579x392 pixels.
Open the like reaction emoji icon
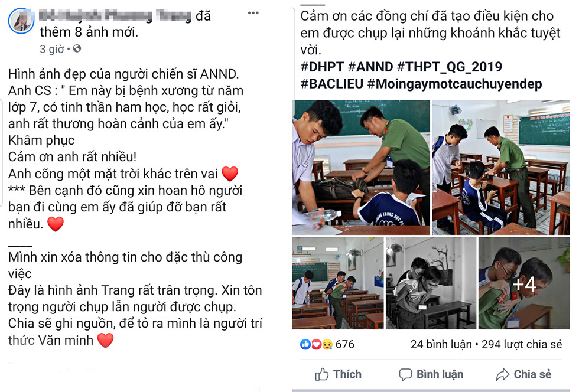pyautogui.click(x=305, y=344)
